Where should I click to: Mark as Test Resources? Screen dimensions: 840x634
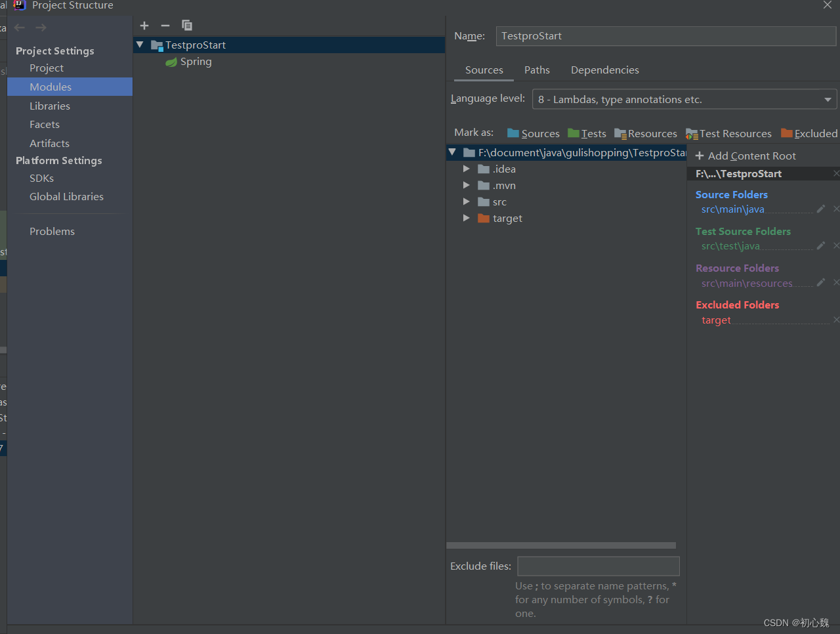point(728,133)
